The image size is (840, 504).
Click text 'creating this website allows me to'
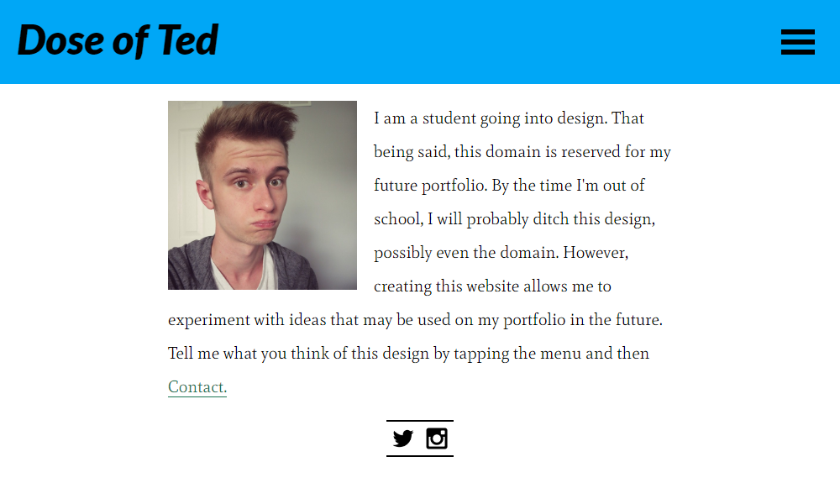[x=492, y=286]
